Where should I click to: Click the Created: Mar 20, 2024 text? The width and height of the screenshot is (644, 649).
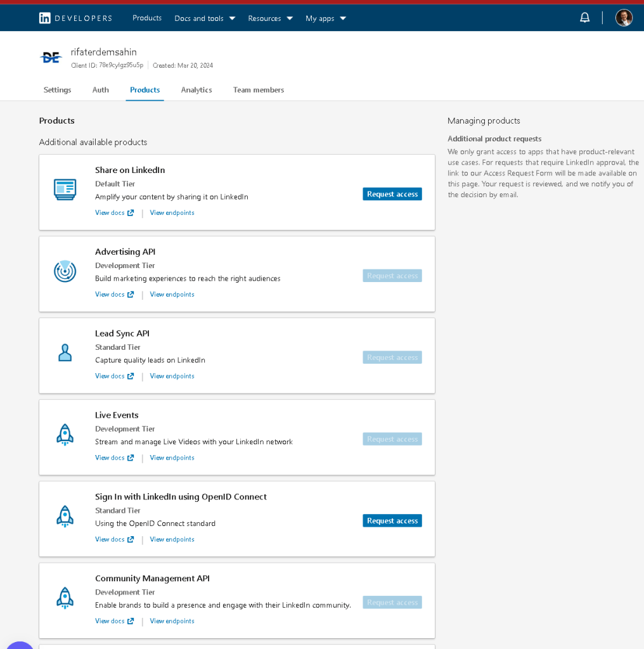click(x=183, y=65)
